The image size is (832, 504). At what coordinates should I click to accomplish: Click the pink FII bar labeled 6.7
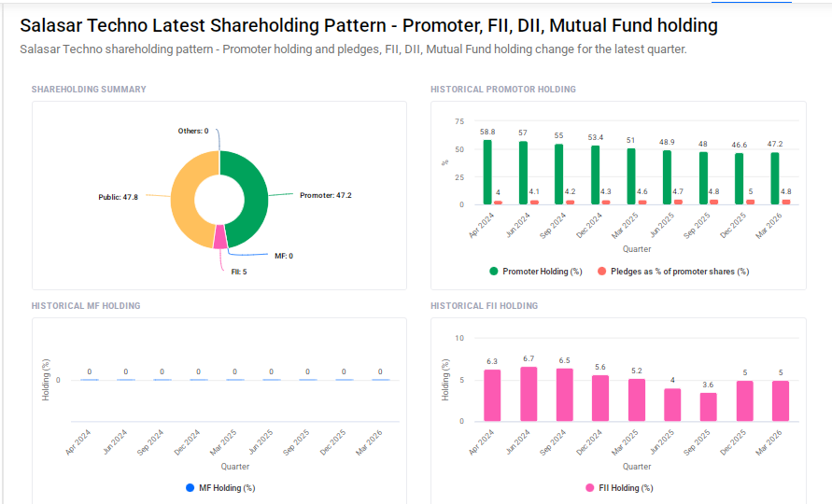point(529,394)
